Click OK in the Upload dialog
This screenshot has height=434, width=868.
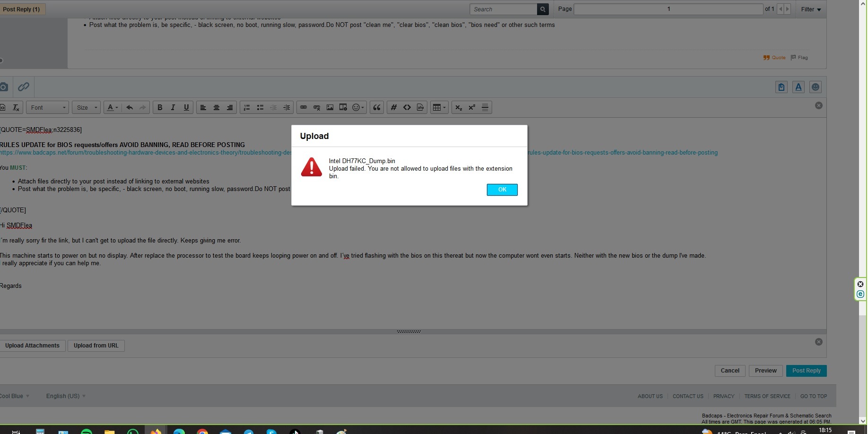click(x=502, y=190)
